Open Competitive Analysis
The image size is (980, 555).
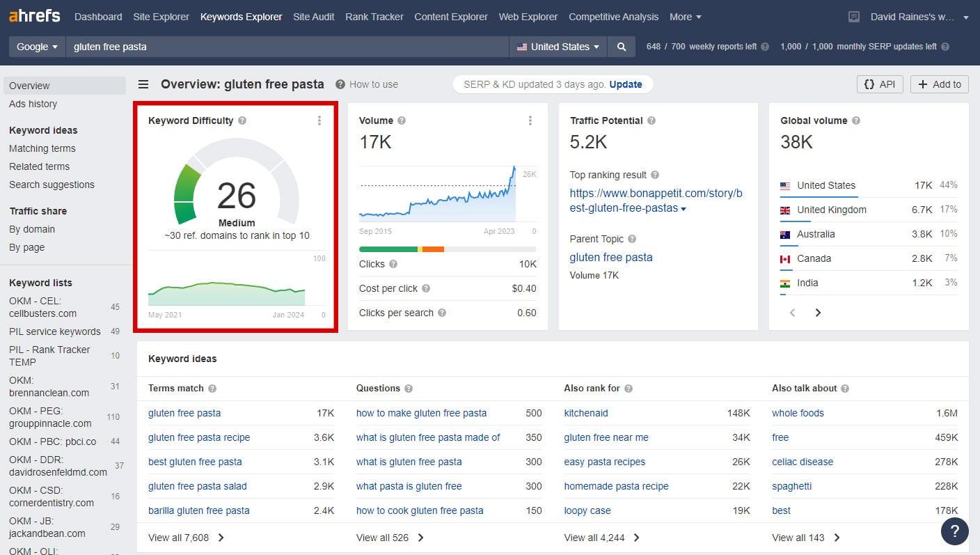613,17
